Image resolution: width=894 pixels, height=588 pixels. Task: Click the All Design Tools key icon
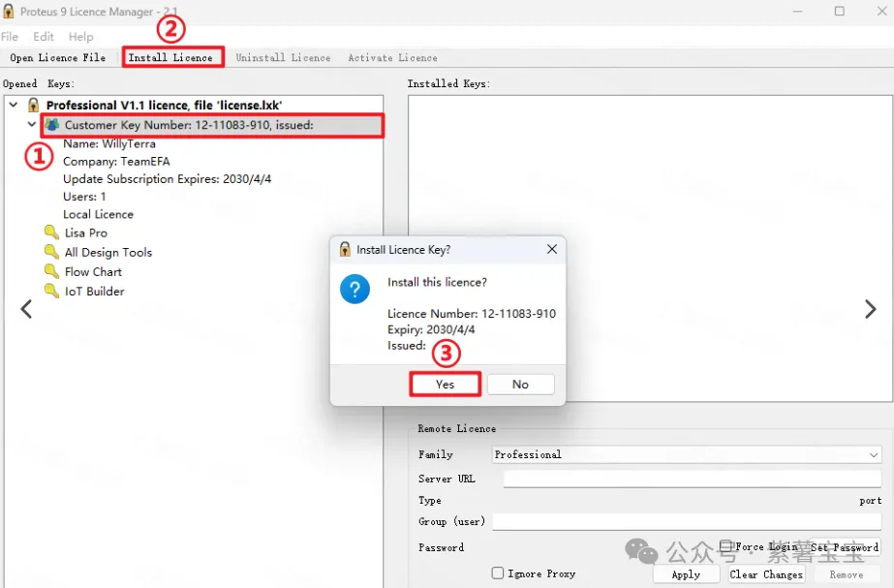(51, 252)
